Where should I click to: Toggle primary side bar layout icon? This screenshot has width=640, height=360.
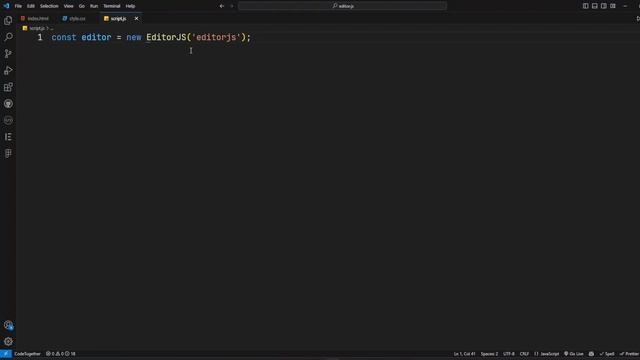[585, 6]
